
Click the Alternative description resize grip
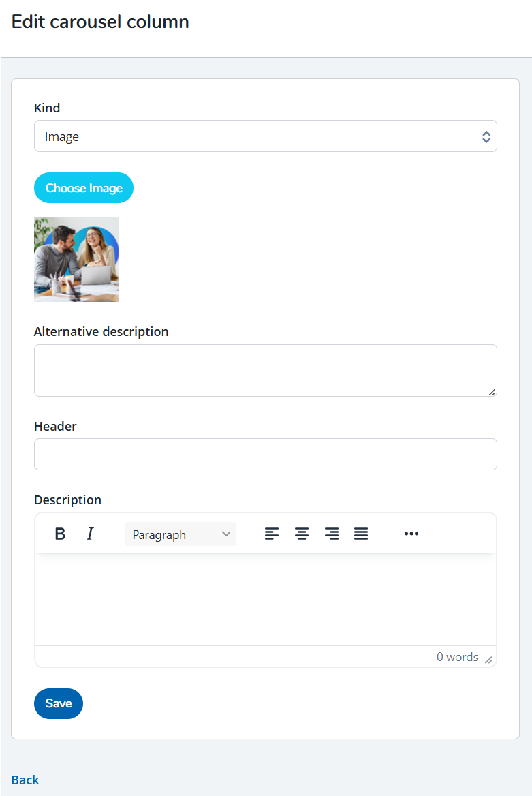pos(492,392)
